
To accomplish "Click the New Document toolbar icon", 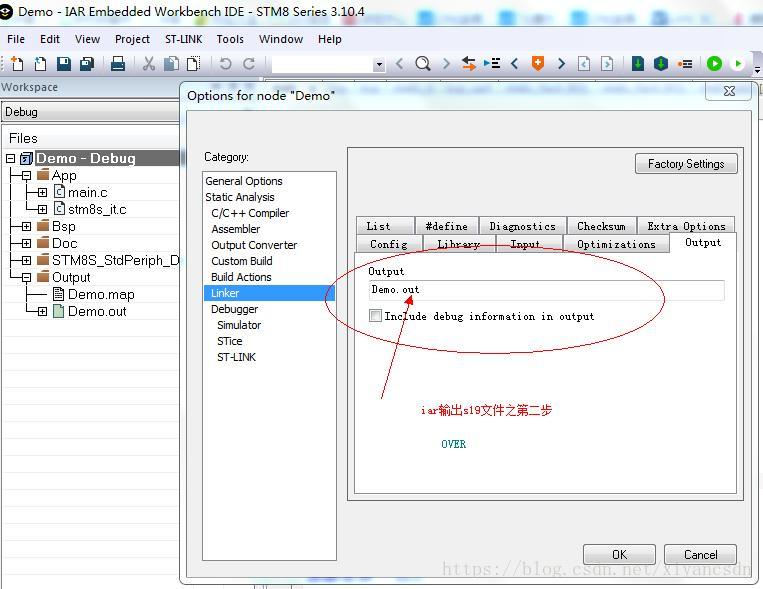I will coord(17,64).
